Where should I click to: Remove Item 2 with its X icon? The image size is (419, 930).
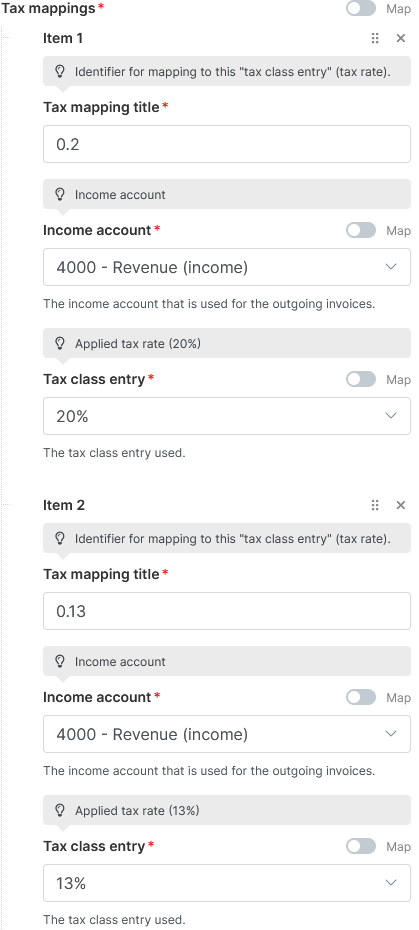click(x=401, y=505)
